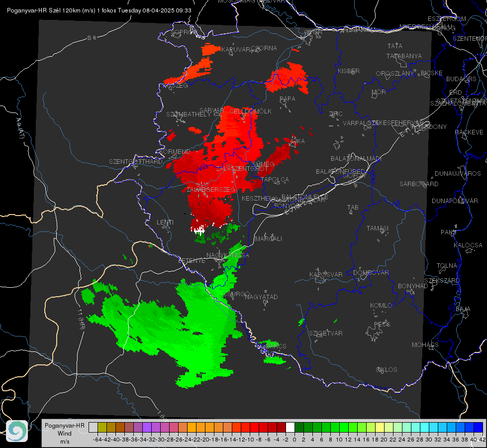This screenshot has height=448, width=487.
Task: Click the ZALAEGERSZEG city label
Action: (x=211, y=189)
